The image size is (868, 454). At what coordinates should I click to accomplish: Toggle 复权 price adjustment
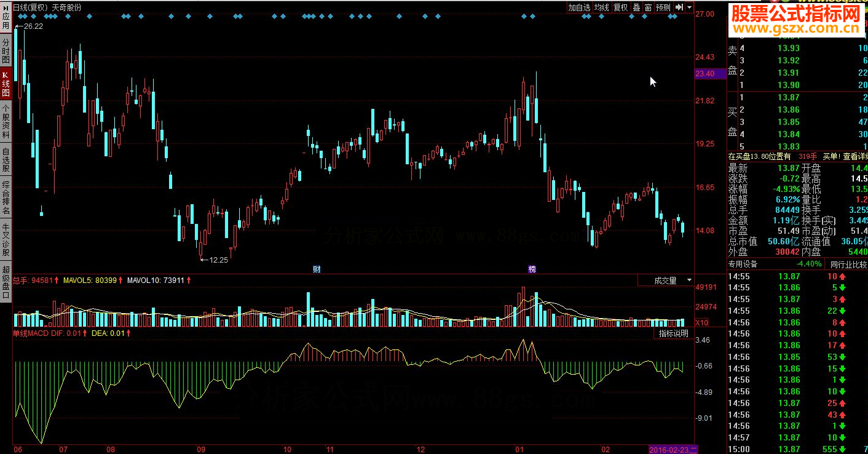(x=621, y=7)
